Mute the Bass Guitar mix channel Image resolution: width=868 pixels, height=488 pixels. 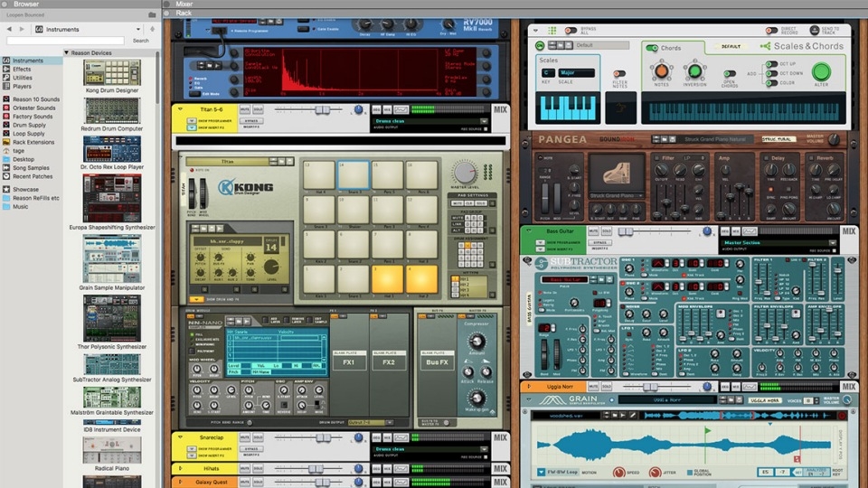pyautogui.click(x=593, y=231)
